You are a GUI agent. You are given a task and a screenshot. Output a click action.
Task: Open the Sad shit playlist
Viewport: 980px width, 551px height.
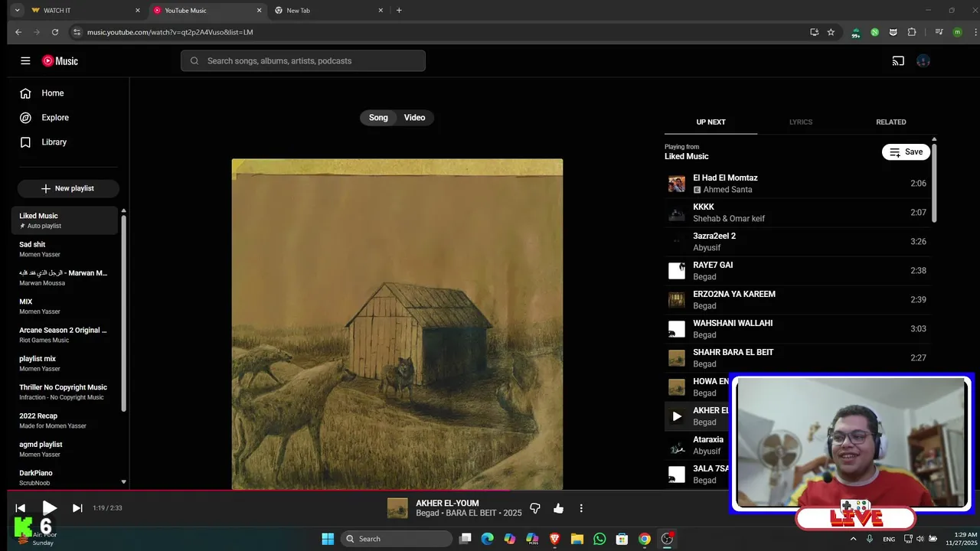coord(65,249)
